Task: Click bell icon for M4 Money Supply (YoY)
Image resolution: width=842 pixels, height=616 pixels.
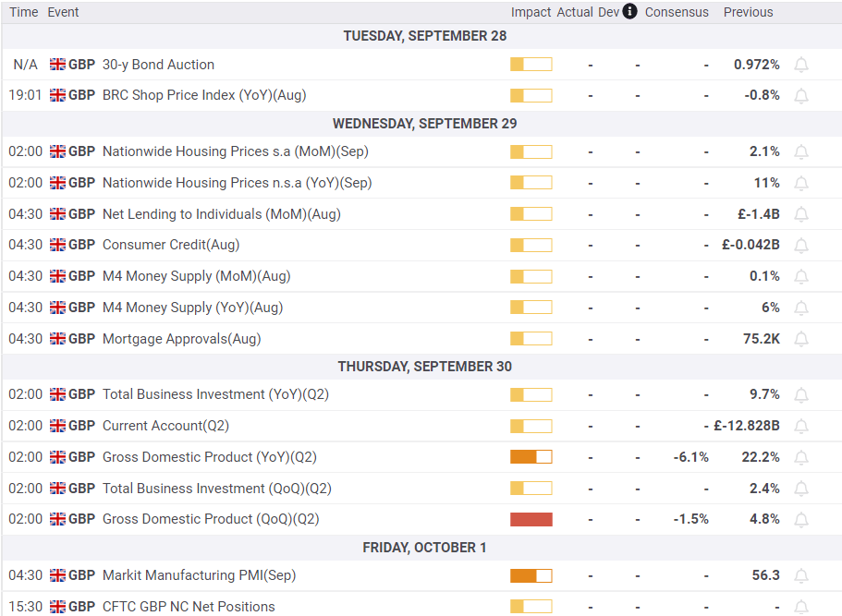Action: tap(801, 308)
